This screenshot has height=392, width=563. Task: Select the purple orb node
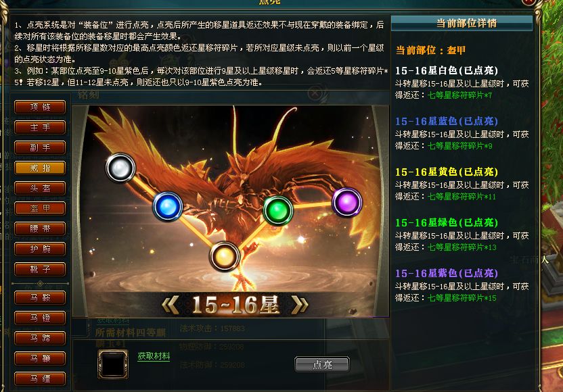pyautogui.click(x=347, y=202)
